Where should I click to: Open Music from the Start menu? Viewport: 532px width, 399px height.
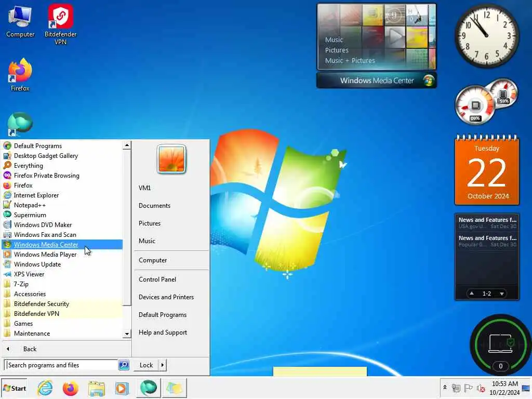tap(171, 241)
